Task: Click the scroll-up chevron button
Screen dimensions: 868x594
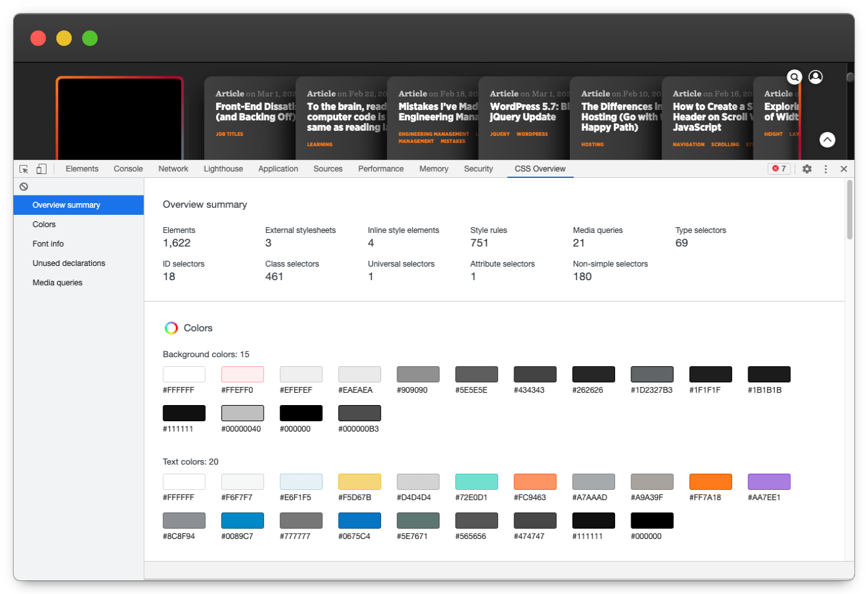Action: click(x=827, y=139)
